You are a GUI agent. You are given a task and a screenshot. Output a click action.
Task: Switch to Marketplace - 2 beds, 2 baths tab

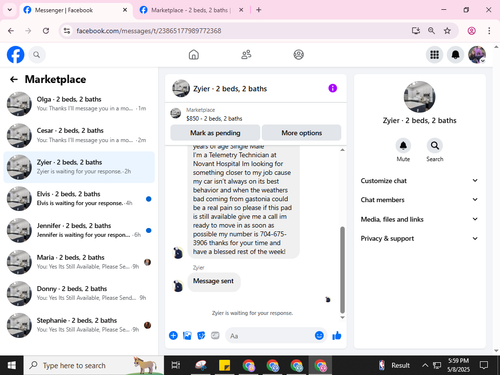click(x=192, y=10)
